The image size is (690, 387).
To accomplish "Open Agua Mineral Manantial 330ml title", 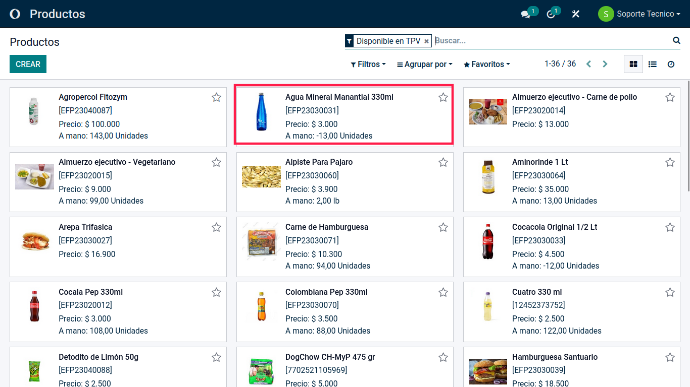I will [x=339, y=97].
